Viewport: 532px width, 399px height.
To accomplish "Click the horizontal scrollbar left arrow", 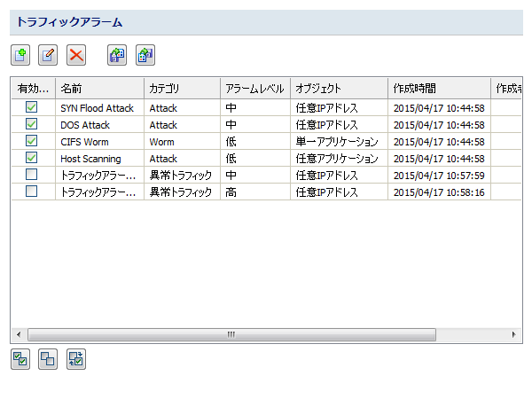I will click(19, 335).
